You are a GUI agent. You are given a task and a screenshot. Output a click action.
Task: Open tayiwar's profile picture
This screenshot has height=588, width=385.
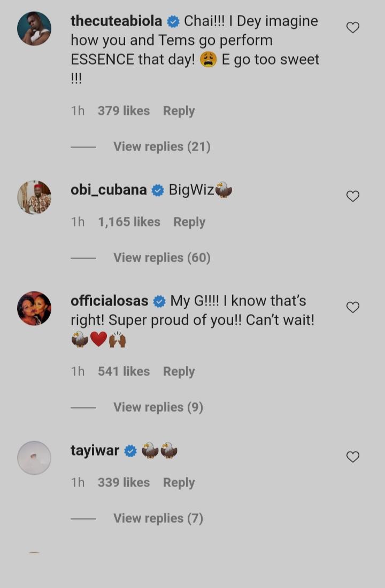pos(34,458)
